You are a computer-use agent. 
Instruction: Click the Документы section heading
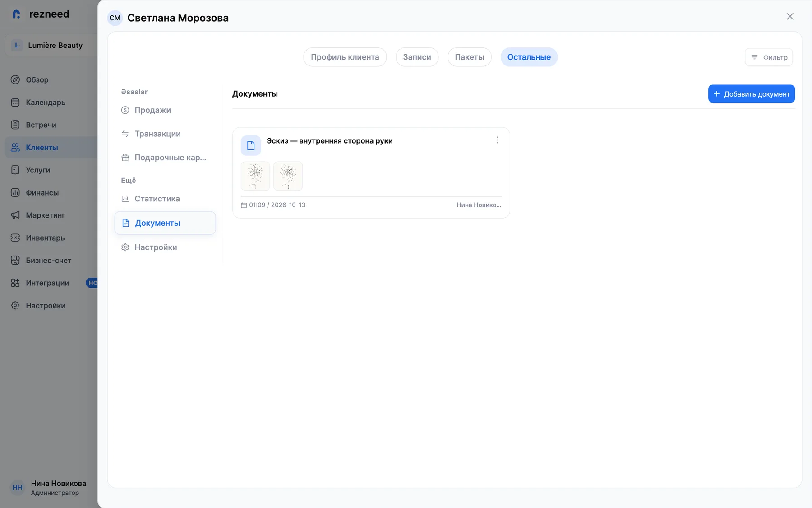[x=255, y=94]
